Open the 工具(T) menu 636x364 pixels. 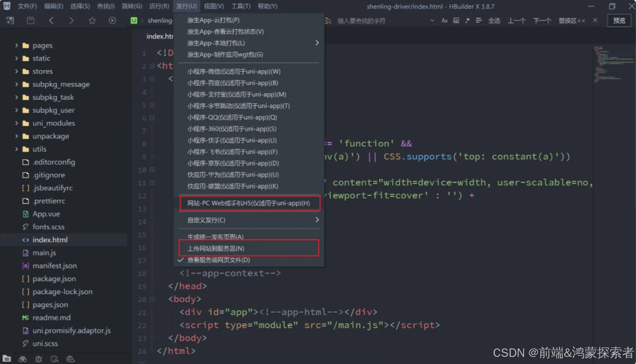click(x=241, y=6)
